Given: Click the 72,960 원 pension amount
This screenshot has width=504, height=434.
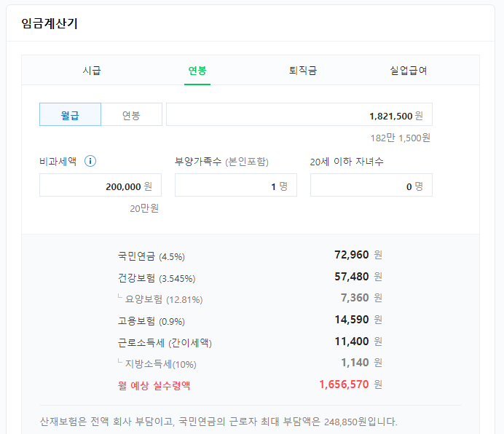Looking at the screenshot, I should coord(358,255).
